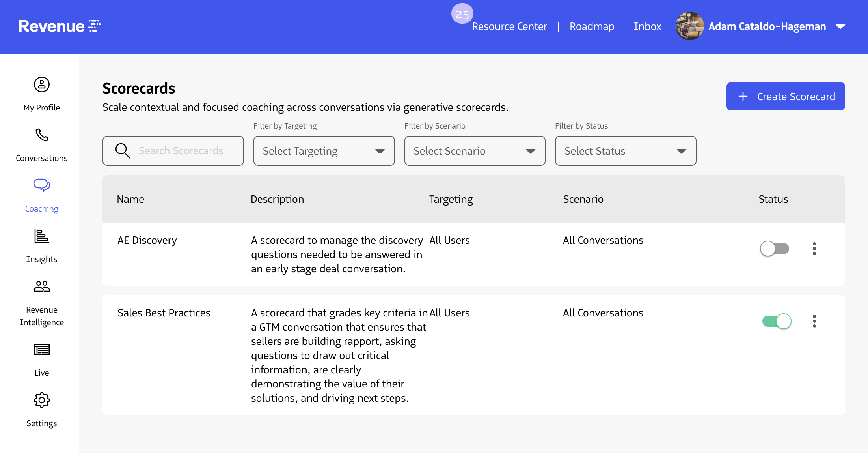Expand the Select Scenario dropdown
Viewport: 868px width, 453px height.
pos(475,151)
